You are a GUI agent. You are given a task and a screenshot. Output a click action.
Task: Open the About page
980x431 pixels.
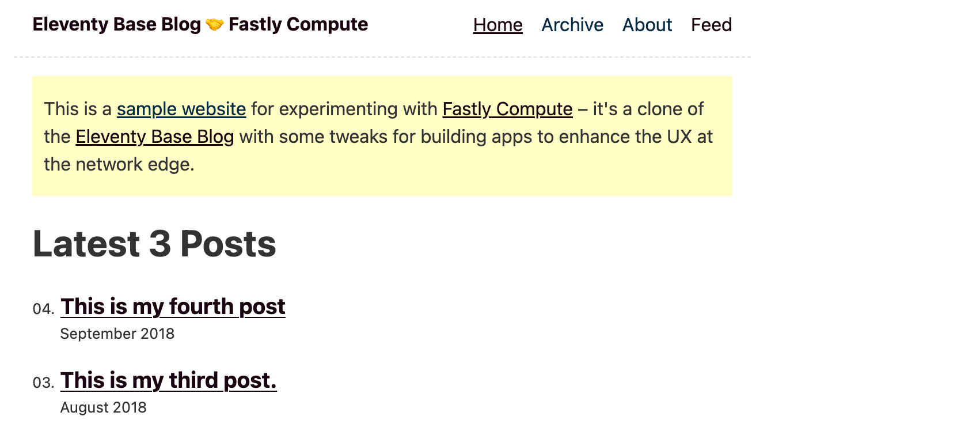(x=647, y=25)
